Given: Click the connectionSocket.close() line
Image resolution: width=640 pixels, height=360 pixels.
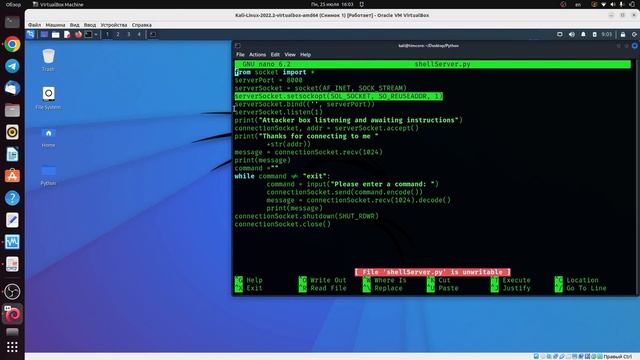Looking at the screenshot, I should [282, 224].
